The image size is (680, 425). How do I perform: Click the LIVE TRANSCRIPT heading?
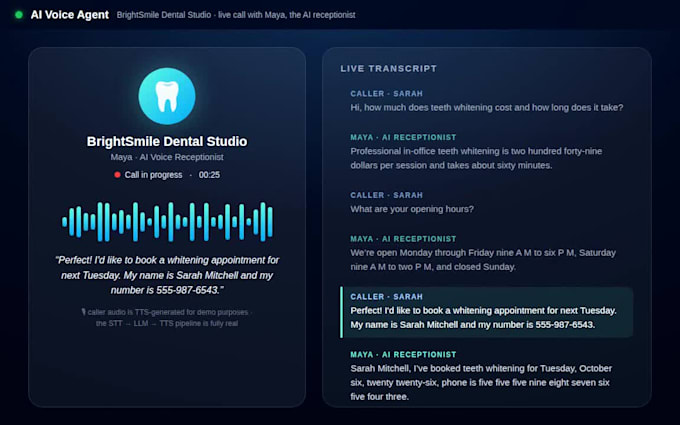(389, 69)
